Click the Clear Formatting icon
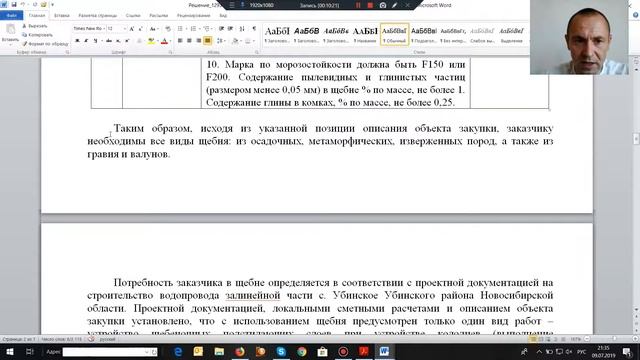The width and height of the screenshot is (640, 360). 168,29
